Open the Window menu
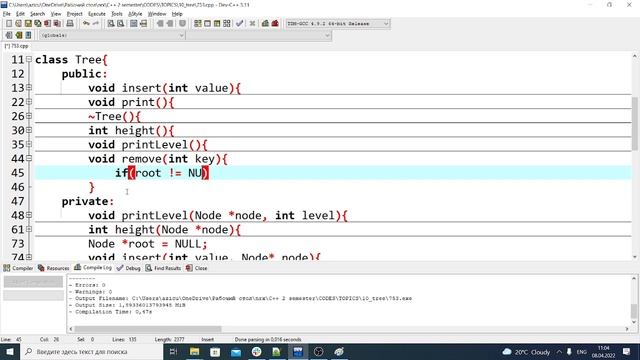640x360 pixels. 157,14
